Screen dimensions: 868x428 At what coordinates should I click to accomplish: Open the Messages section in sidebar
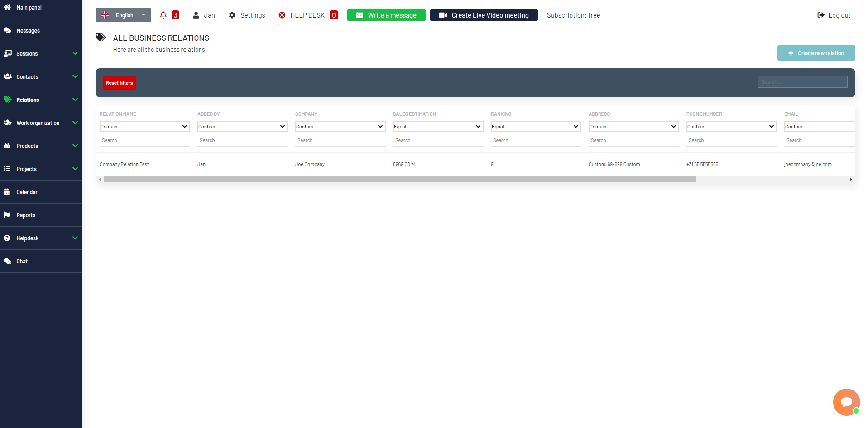click(x=28, y=30)
